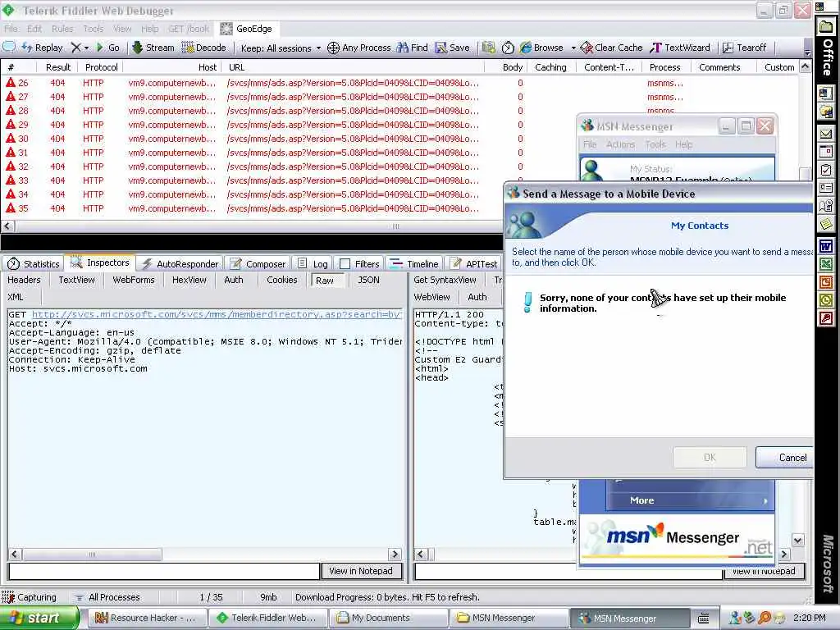Image resolution: width=840 pixels, height=630 pixels.
Task: Click New Message envelope icon on Office bar
Action: tap(827, 134)
